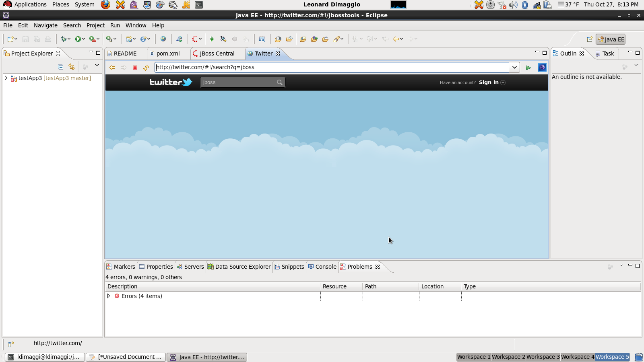
Task: Switch to the Task view tab
Action: [605, 53]
